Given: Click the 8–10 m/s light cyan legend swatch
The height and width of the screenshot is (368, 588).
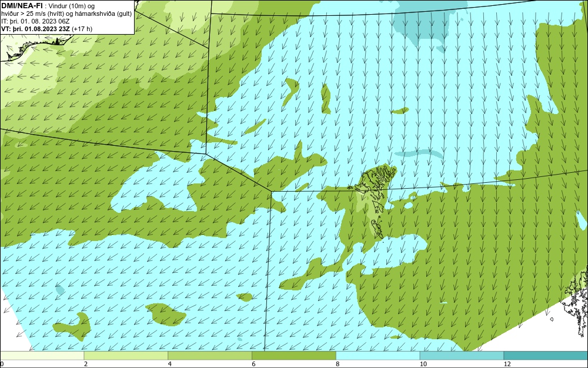Looking at the screenshot, I should point(378,356).
